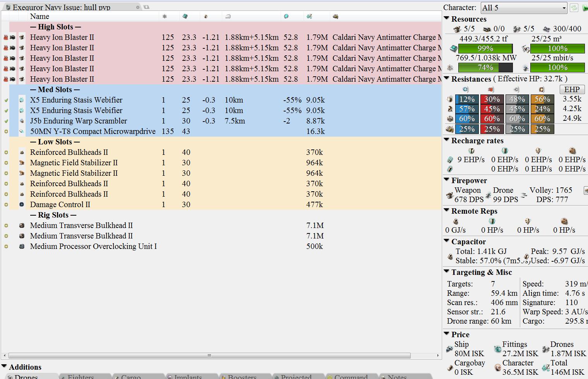Image resolution: width=588 pixels, height=379 pixels.
Task: Click the CPU column header icon
Action: click(x=185, y=16)
